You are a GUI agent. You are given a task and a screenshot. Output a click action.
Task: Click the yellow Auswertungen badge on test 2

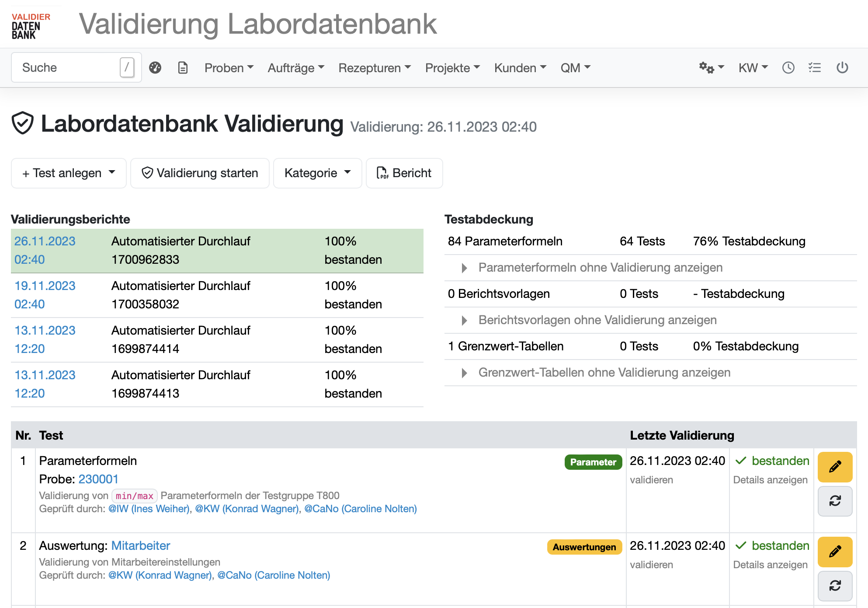[584, 547]
